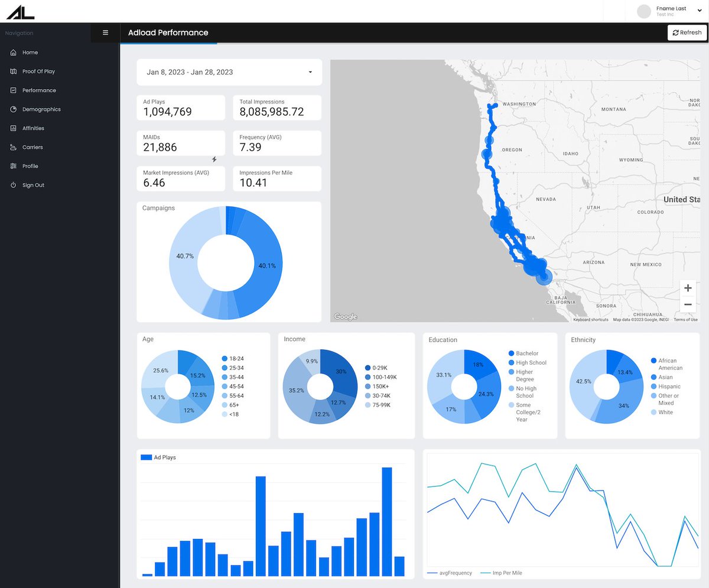The height and width of the screenshot is (588, 709).
Task: Click Market Impressions (AVG) 6.46 card
Action: [181, 178]
